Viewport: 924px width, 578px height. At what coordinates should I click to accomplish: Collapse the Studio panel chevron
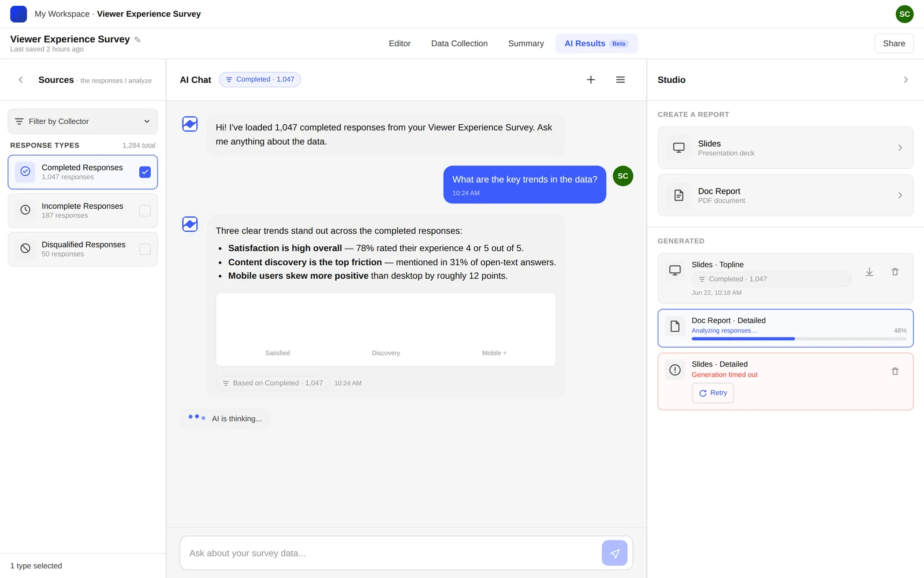(x=906, y=80)
